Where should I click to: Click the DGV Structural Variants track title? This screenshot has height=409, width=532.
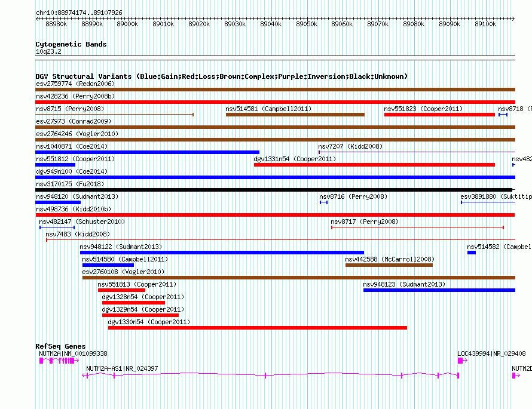click(222, 76)
